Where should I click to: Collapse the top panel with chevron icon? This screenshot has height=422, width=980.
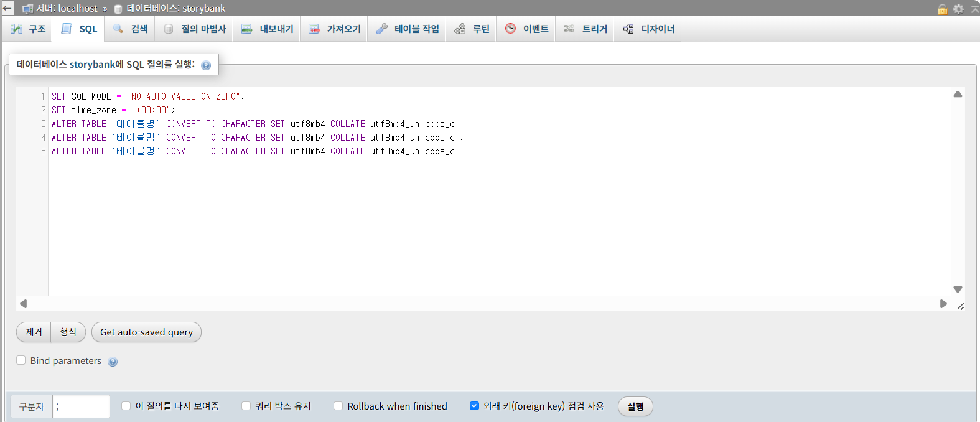(974, 9)
